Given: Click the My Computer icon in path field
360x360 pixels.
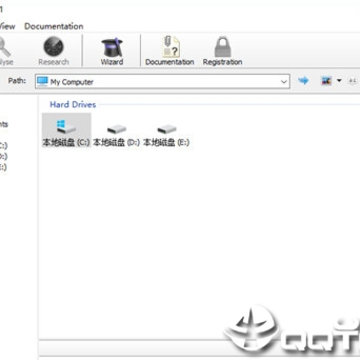Looking at the screenshot, I should (43, 81).
